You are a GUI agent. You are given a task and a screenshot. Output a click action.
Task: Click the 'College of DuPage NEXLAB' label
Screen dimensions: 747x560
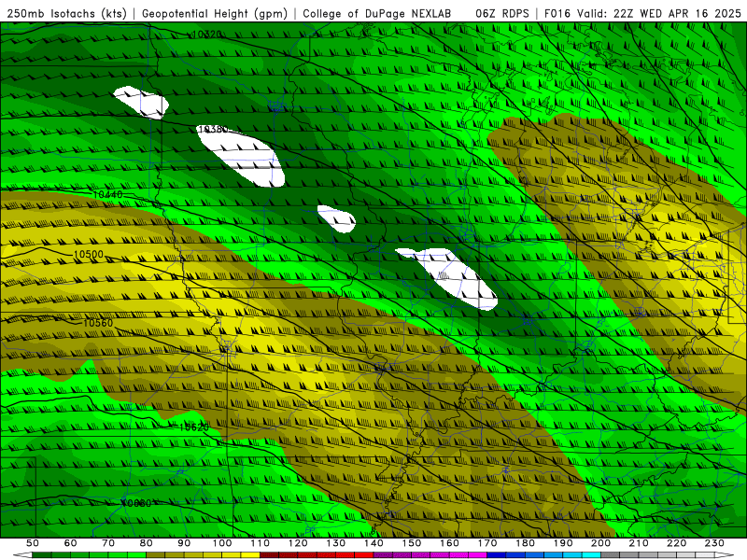pos(377,14)
